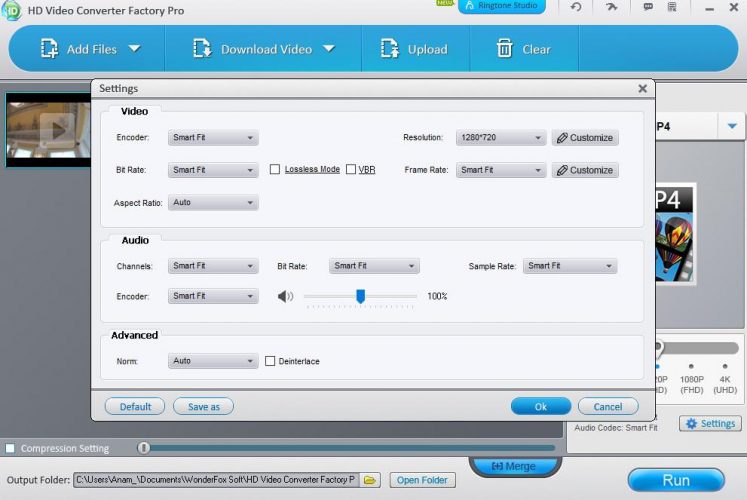Click the Clear trash button
The width and height of the screenshot is (747, 500).
(523, 49)
